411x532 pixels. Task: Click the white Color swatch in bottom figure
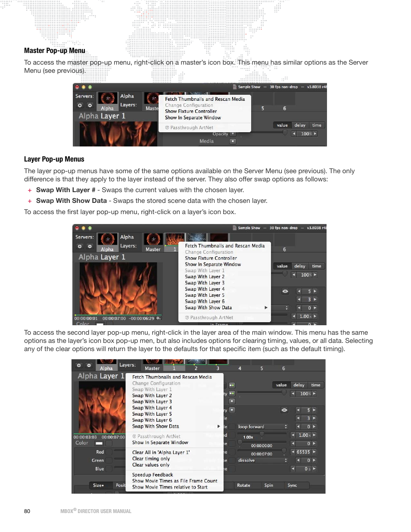[x=99, y=443]
